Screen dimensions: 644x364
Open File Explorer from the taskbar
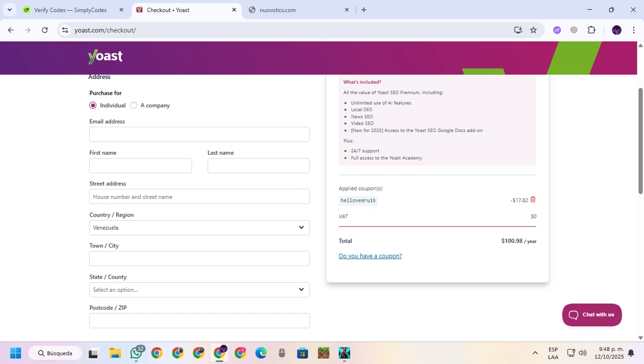point(115,353)
